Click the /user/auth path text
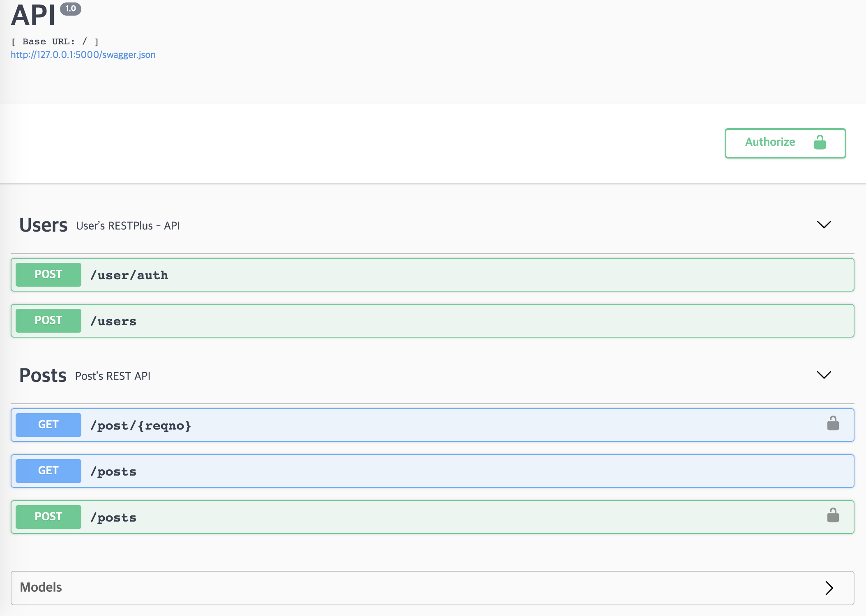Viewport: 866px width, 616px height. (x=129, y=275)
